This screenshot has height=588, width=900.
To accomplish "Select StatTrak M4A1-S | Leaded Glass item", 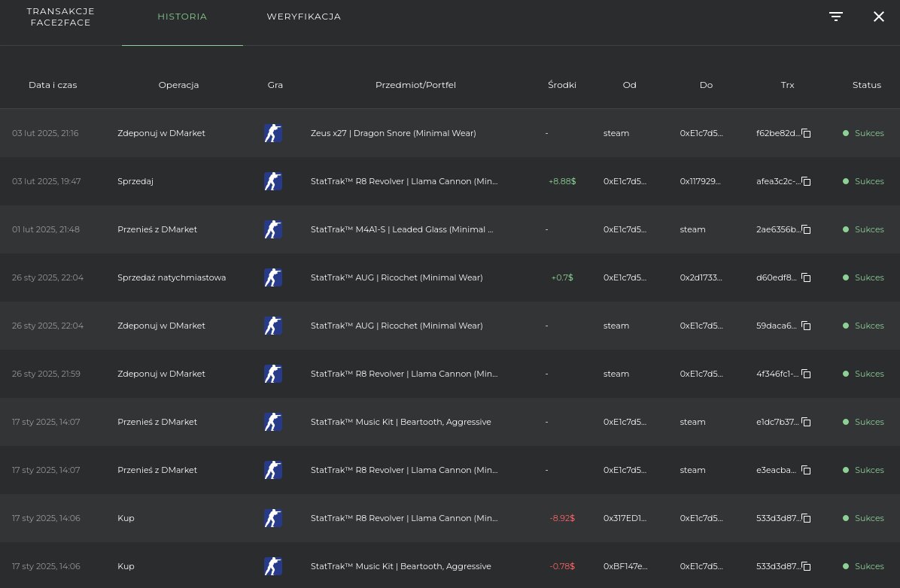I will click(x=402, y=229).
